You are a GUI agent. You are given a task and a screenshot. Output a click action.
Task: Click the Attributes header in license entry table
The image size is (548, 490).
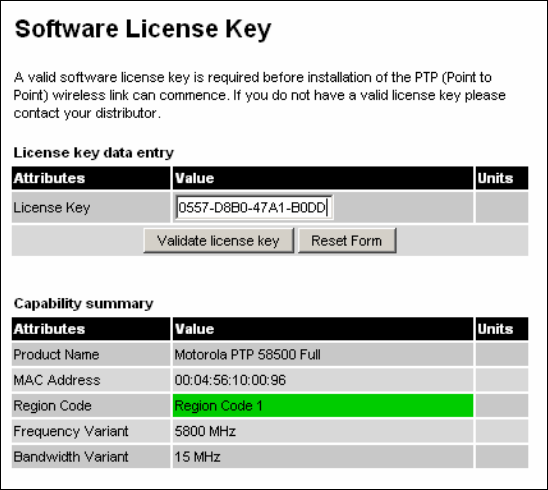point(91,178)
